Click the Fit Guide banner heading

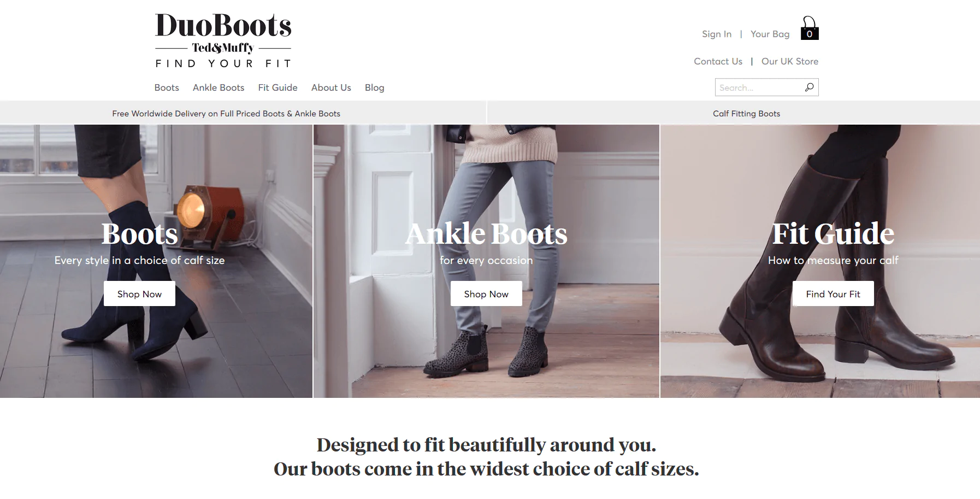coord(833,234)
